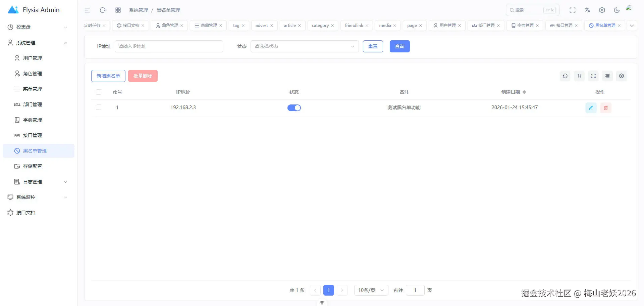Image resolution: width=644 pixels, height=306 pixels.
Task: Click the 系统管理 breadcrumb
Action: [139, 10]
